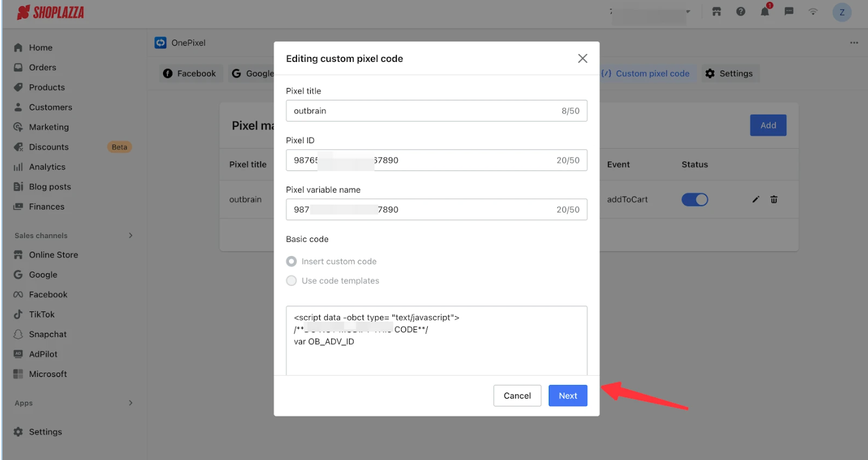This screenshot has height=460, width=868.
Task: Click the user avatar Z
Action: pyautogui.click(x=841, y=12)
